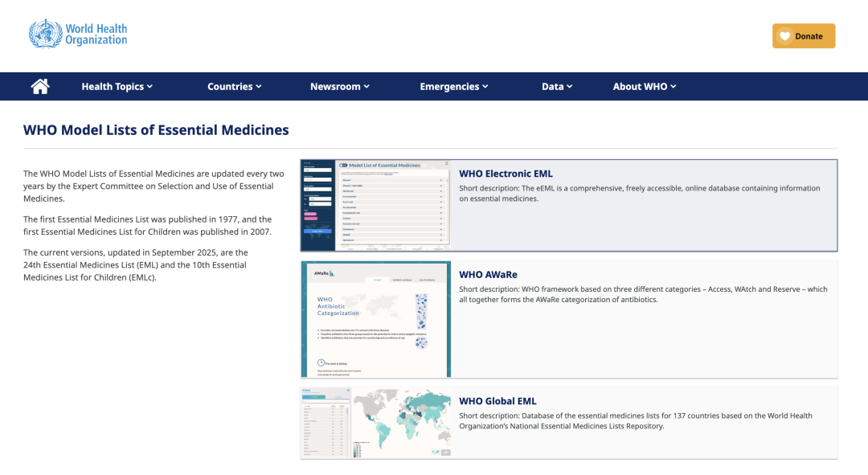The height and width of the screenshot is (475, 868).
Task: Click the WHO Model Lists of Essential Medicines heading
Action: tap(156, 130)
